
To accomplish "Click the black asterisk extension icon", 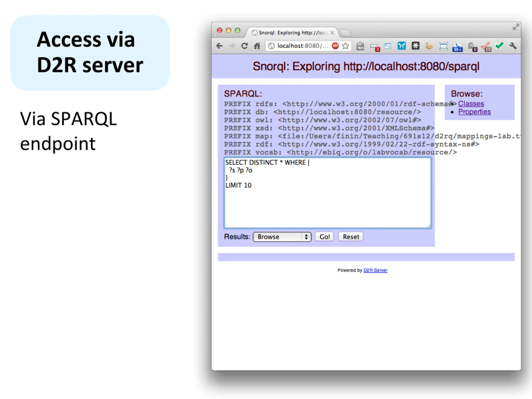I will tap(415, 46).
